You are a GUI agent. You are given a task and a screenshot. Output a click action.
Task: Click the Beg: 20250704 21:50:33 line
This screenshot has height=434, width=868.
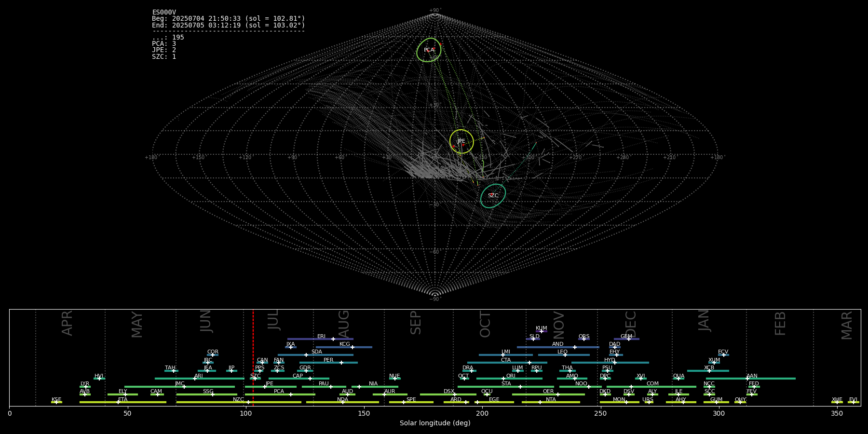229,19
